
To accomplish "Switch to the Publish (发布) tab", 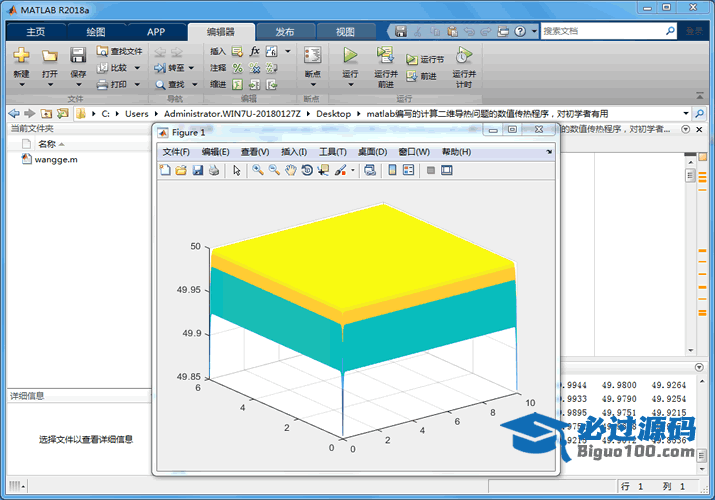I will [285, 31].
